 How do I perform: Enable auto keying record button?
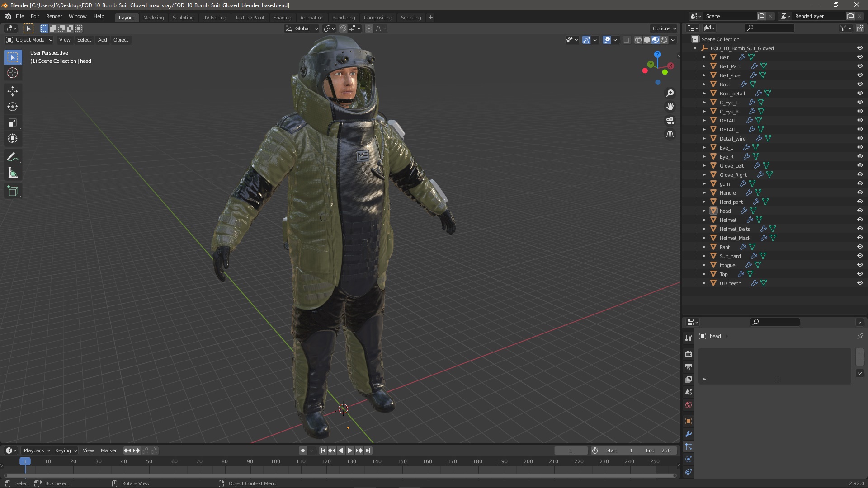(302, 450)
